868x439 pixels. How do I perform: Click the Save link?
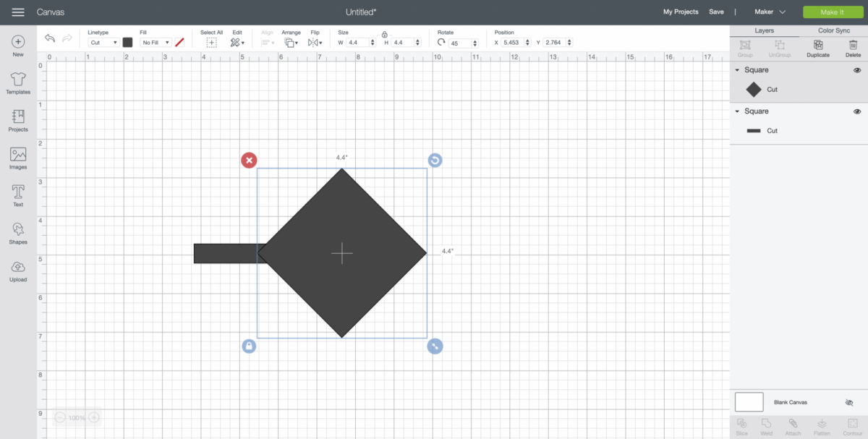coord(716,12)
